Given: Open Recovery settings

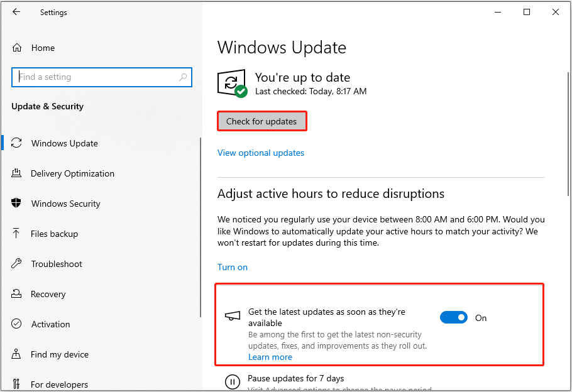Looking at the screenshot, I should [x=48, y=294].
